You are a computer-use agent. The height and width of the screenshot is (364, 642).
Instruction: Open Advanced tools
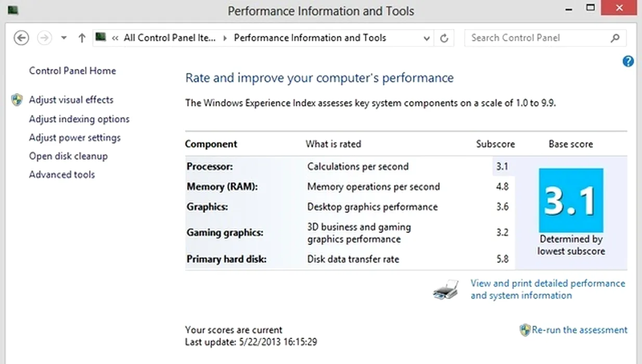62,175
